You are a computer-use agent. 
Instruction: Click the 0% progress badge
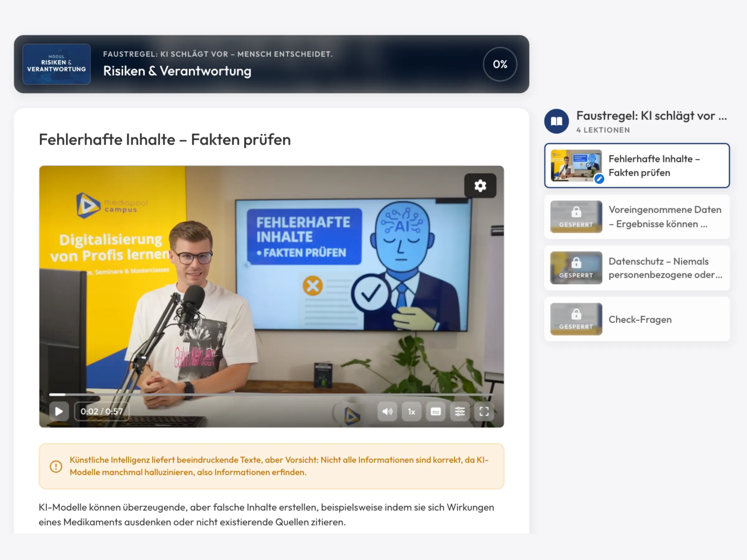click(500, 64)
